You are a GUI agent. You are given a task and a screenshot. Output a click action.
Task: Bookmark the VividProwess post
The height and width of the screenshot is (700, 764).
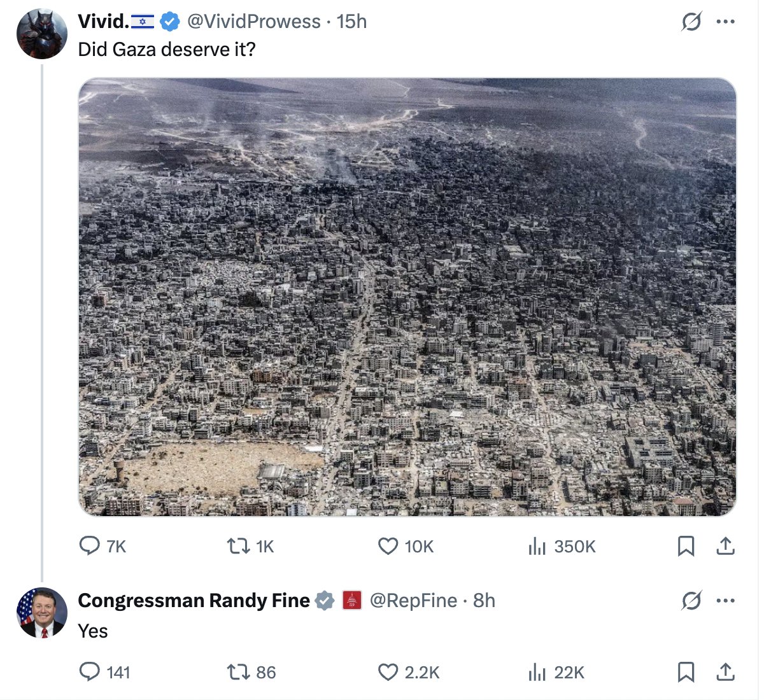click(x=686, y=546)
